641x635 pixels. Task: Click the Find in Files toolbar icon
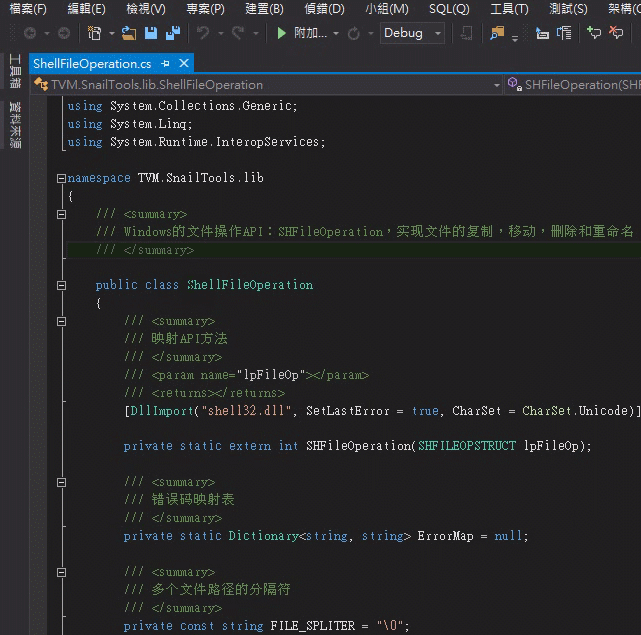point(497,33)
